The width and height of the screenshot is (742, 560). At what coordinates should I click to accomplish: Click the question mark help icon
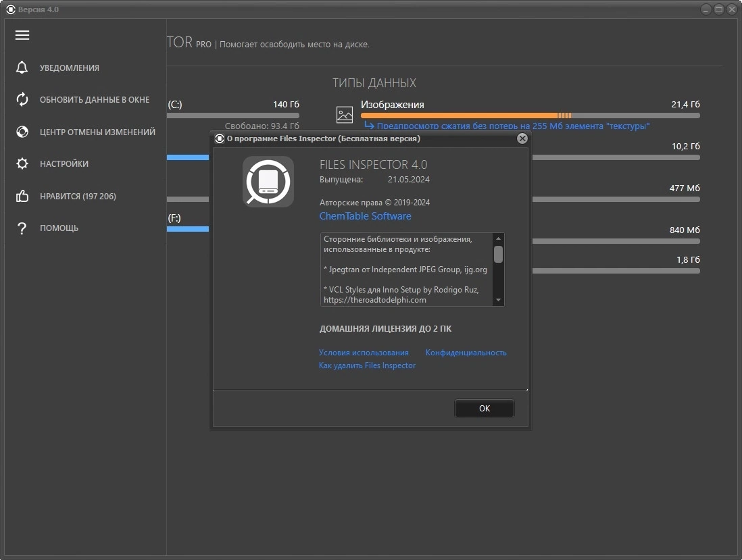[22, 228]
